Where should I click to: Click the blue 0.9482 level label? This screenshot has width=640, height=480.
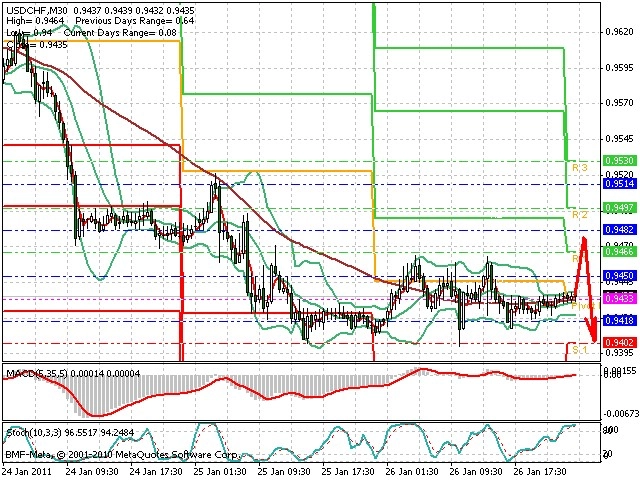[620, 230]
